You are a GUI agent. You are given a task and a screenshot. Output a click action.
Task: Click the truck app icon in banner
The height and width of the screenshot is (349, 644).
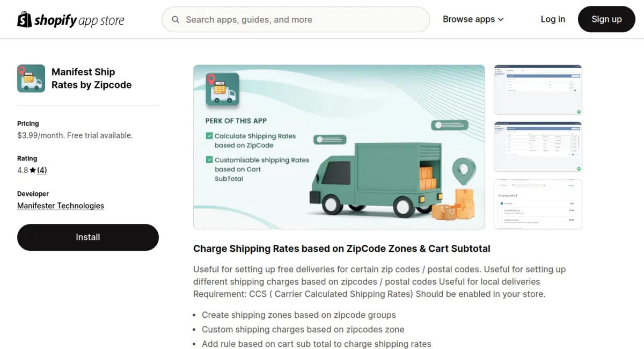tap(222, 89)
